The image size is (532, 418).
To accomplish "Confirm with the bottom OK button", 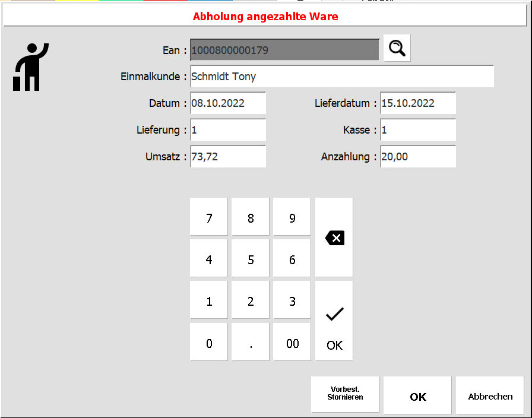I will [417, 395].
